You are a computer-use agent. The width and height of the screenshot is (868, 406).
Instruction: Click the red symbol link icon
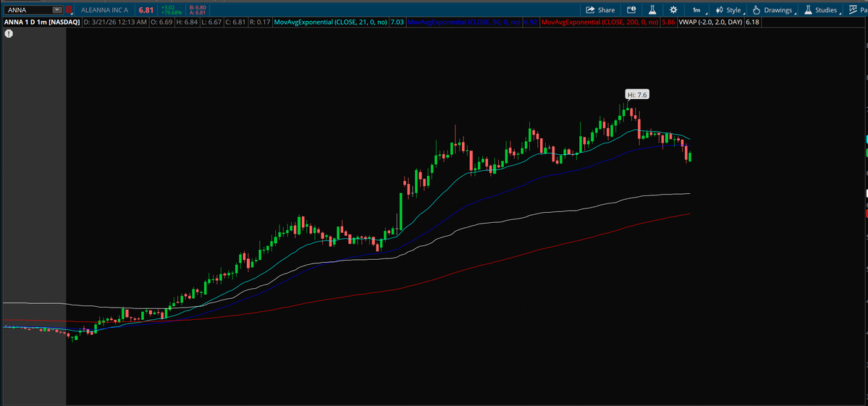(x=69, y=10)
